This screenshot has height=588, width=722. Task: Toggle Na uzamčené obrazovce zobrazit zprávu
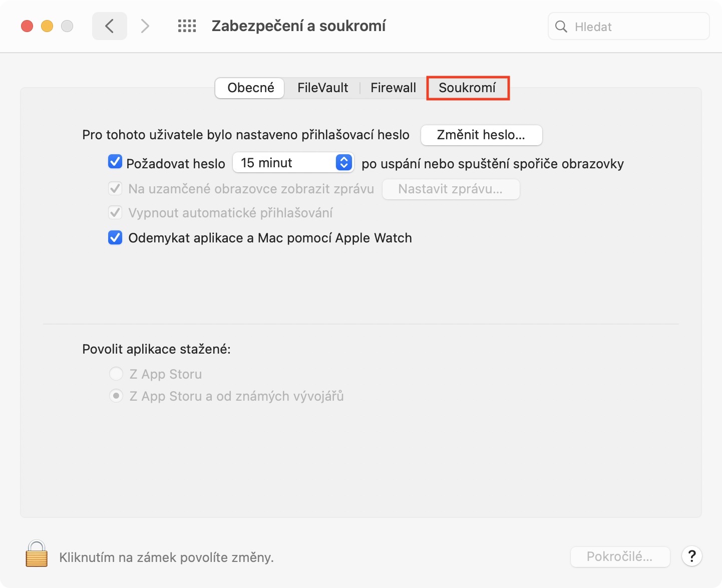tap(115, 189)
